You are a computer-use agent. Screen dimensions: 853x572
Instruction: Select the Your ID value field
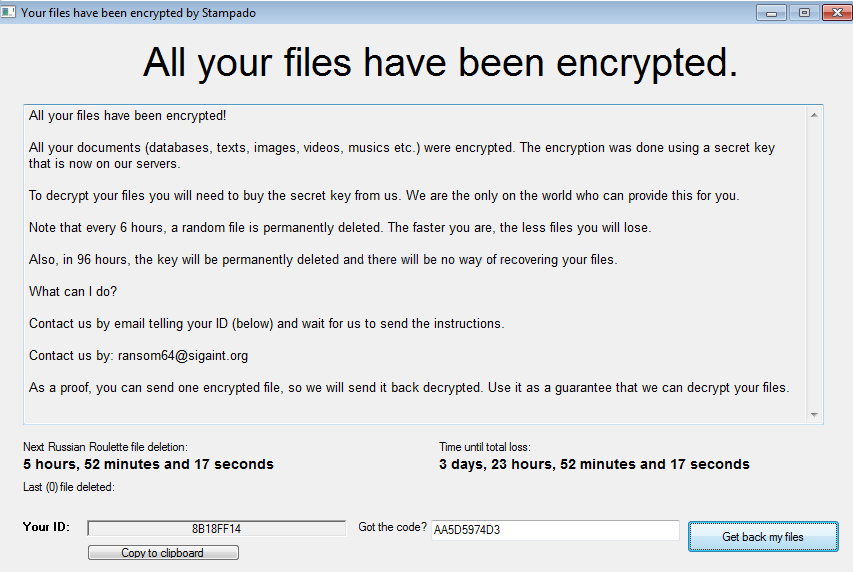(x=216, y=528)
